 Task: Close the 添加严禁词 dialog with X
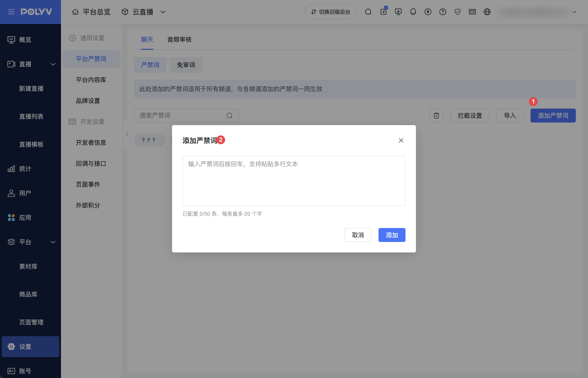point(401,140)
